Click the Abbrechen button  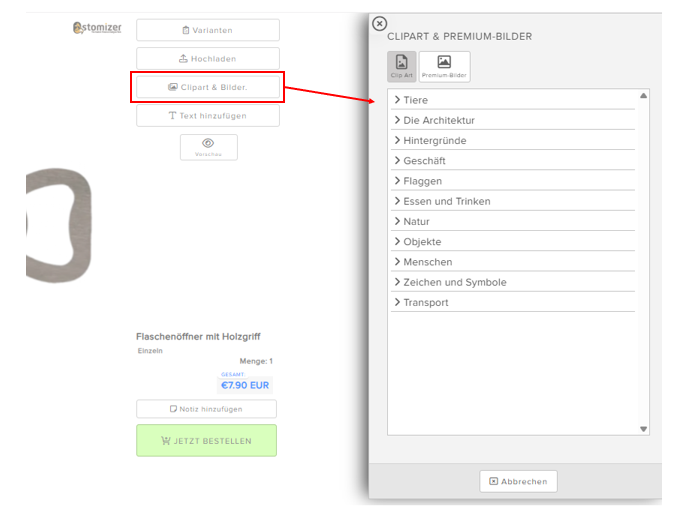(x=518, y=481)
